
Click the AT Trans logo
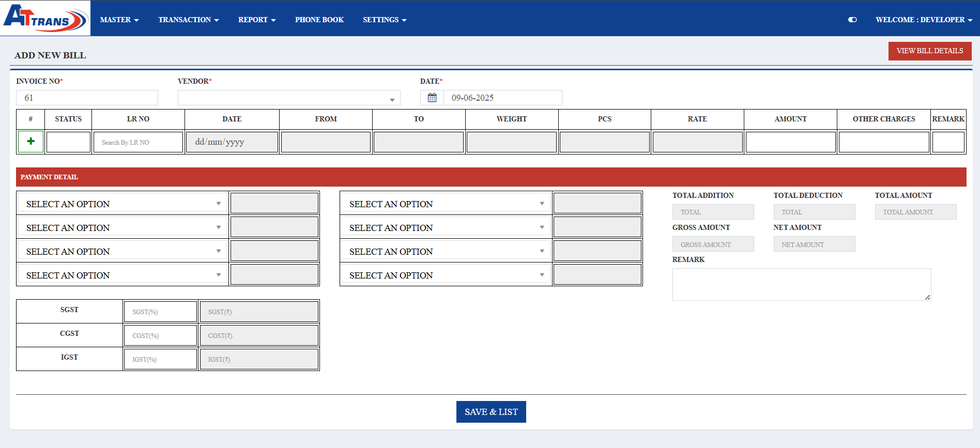click(45, 18)
